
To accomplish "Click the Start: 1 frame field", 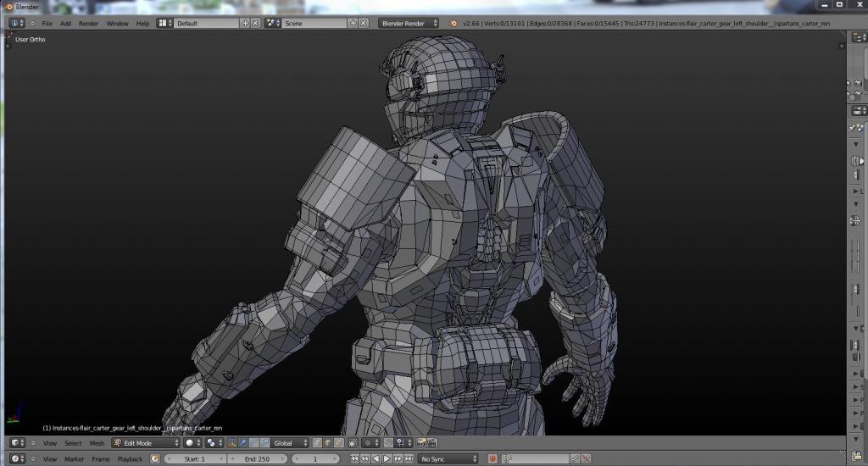I will tap(195, 459).
